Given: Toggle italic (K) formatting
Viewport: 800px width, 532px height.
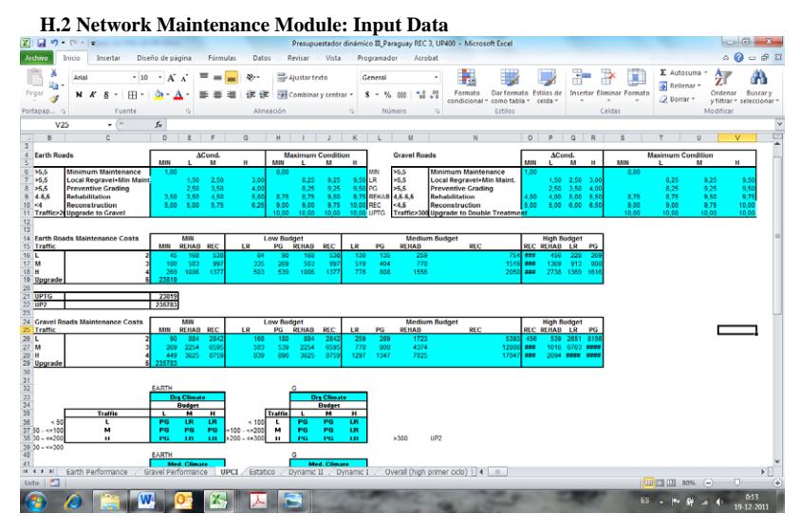Looking at the screenshot, I should coord(93,95).
